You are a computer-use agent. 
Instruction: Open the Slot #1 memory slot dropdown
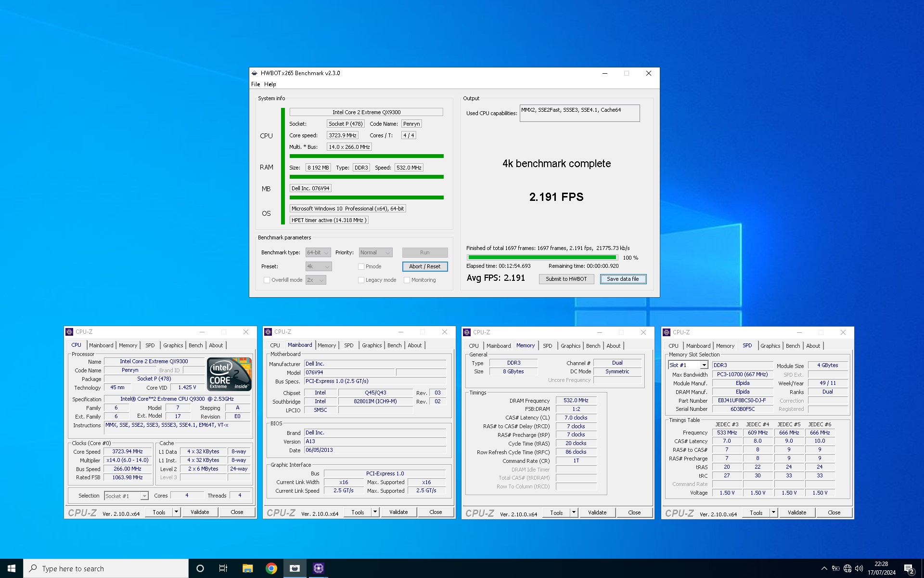click(688, 365)
